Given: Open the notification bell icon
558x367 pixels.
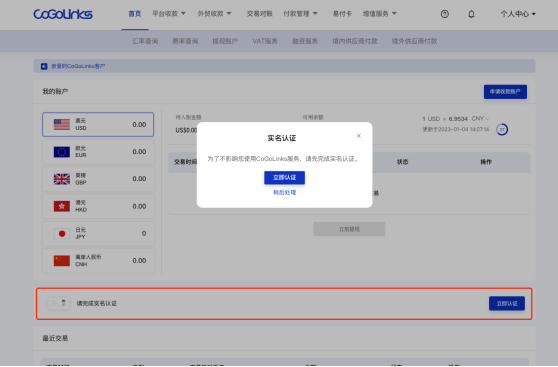Looking at the screenshot, I should (471, 14).
